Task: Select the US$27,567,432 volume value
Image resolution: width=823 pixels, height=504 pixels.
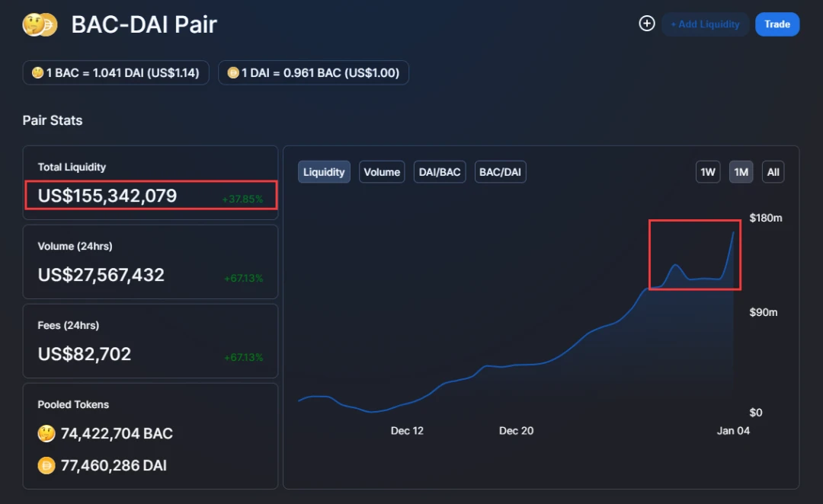Action: tap(101, 275)
